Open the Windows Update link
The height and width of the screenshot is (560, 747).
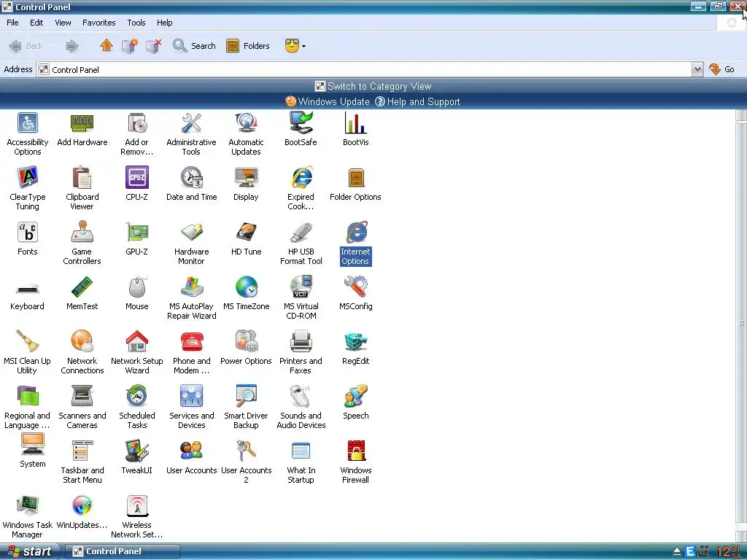click(x=328, y=101)
